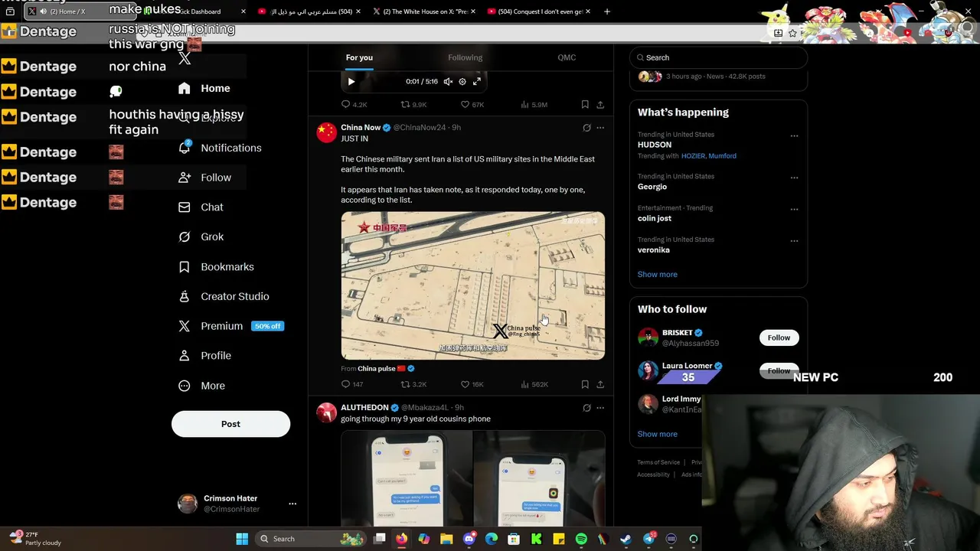Unmute the video player
980x551 pixels.
pyautogui.click(x=448, y=81)
